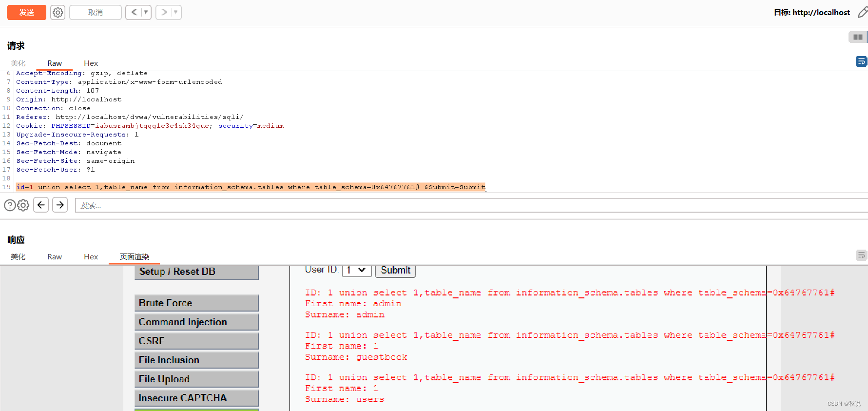
Task: Switch response view to 美化 tab
Action: tap(18, 257)
